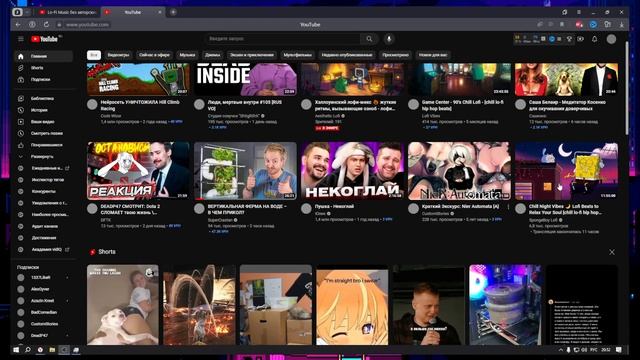Screen dimensions: 640x360
Task: Select the Мультфильмы filter chip
Action: click(298, 55)
